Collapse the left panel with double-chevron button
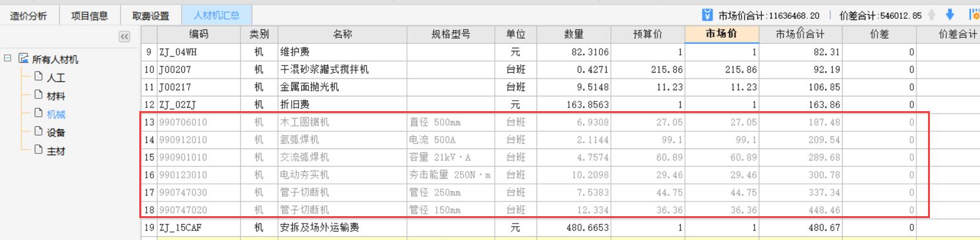 [124, 37]
